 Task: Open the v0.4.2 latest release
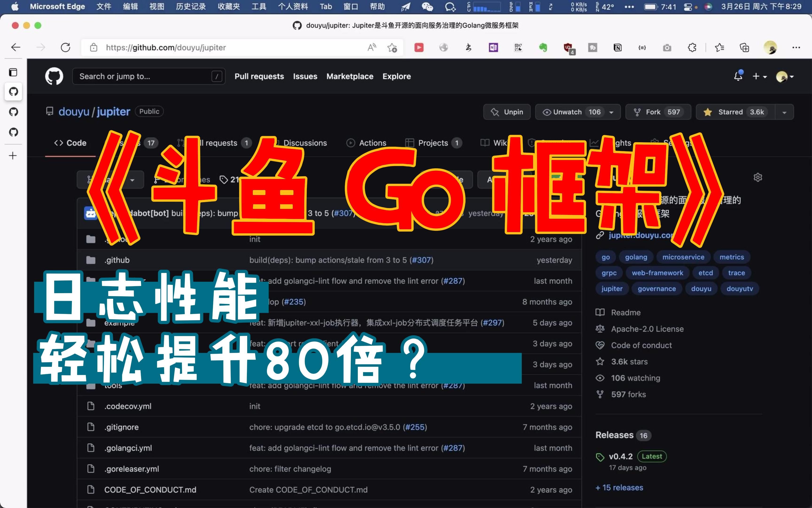(x=621, y=456)
